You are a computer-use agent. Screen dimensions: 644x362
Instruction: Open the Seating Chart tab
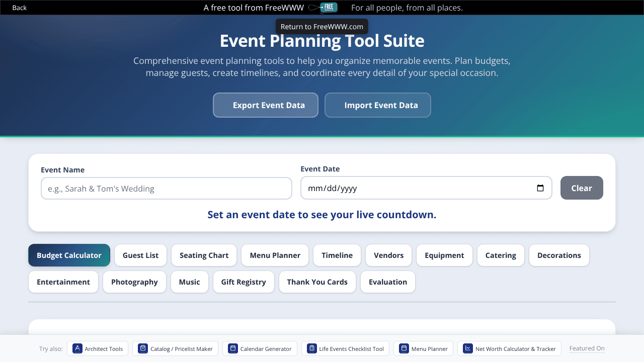(204, 255)
